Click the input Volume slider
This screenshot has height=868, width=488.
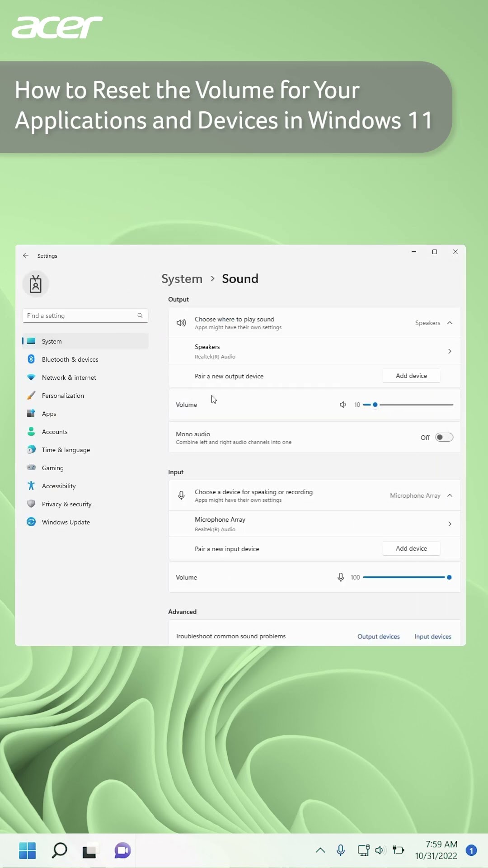pyautogui.click(x=408, y=577)
